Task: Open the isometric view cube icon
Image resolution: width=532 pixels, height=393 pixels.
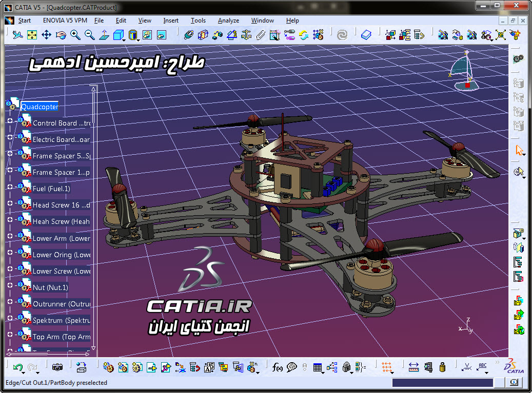Action: (119, 34)
